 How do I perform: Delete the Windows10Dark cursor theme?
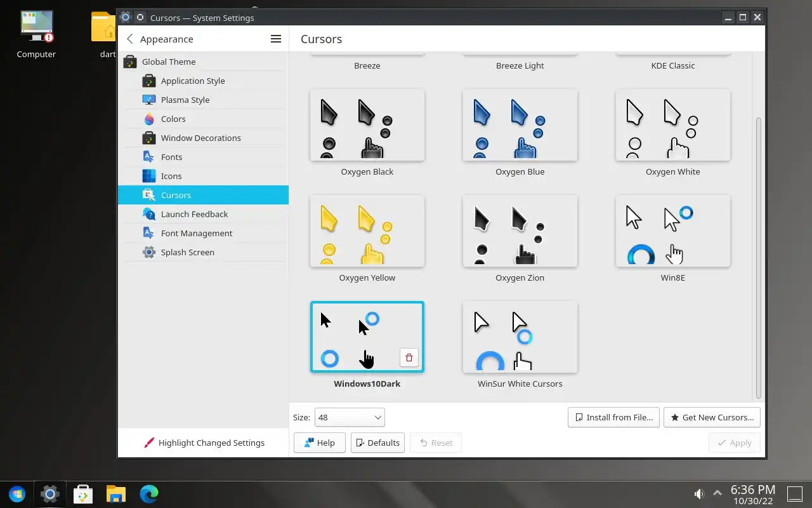(x=409, y=358)
